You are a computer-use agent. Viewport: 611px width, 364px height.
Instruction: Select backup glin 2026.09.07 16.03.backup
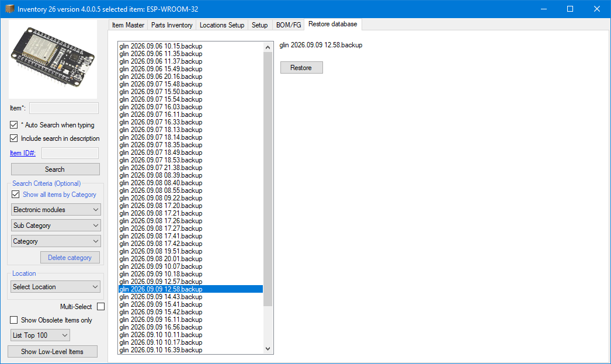click(x=190, y=107)
